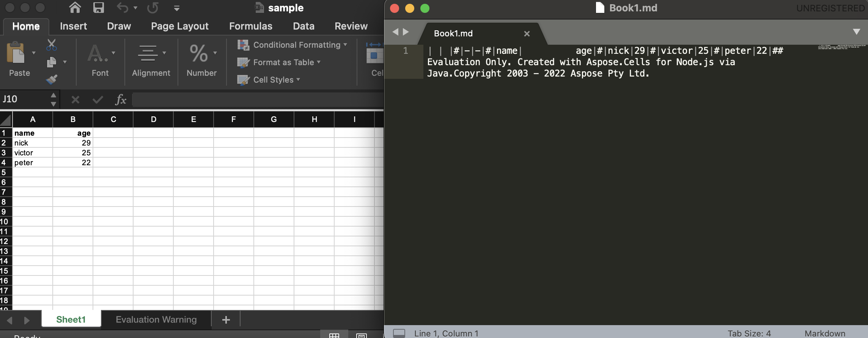Click the Name Box showing J10

(x=25, y=99)
